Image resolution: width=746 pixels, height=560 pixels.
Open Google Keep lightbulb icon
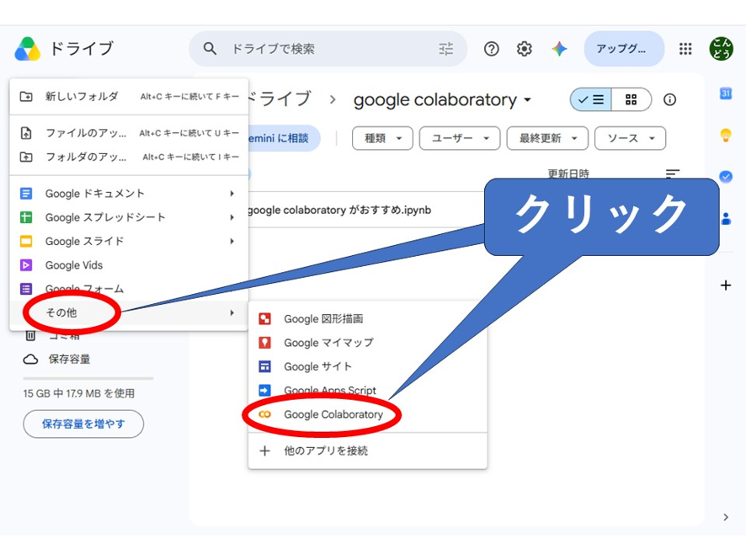(726, 135)
